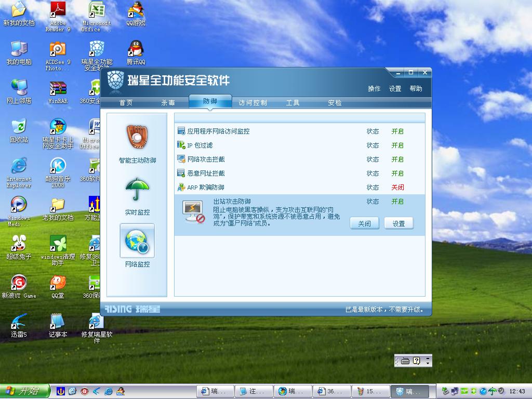Open 老我的文档 folder icon
Viewport: 532px width, 399px height.
click(58, 205)
